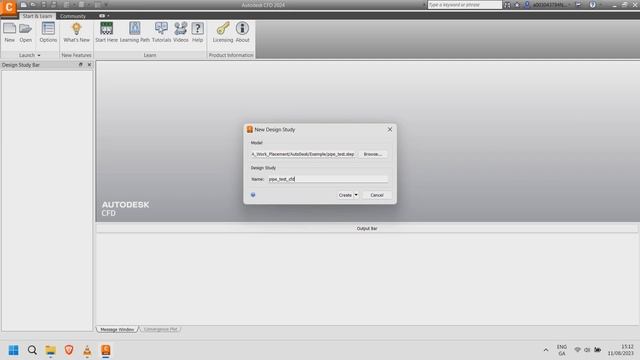This screenshot has width=640, height=360.
Task: Close the Design Study Bar panel
Action: pyautogui.click(x=89, y=65)
